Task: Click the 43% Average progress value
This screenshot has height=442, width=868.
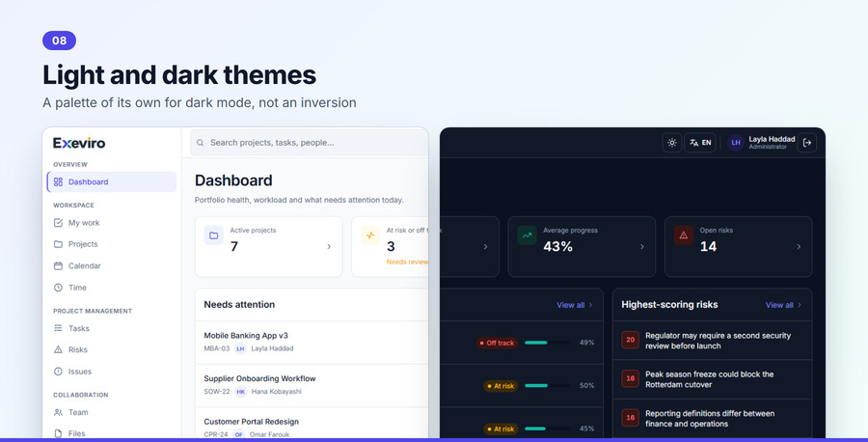Action: 557,246
